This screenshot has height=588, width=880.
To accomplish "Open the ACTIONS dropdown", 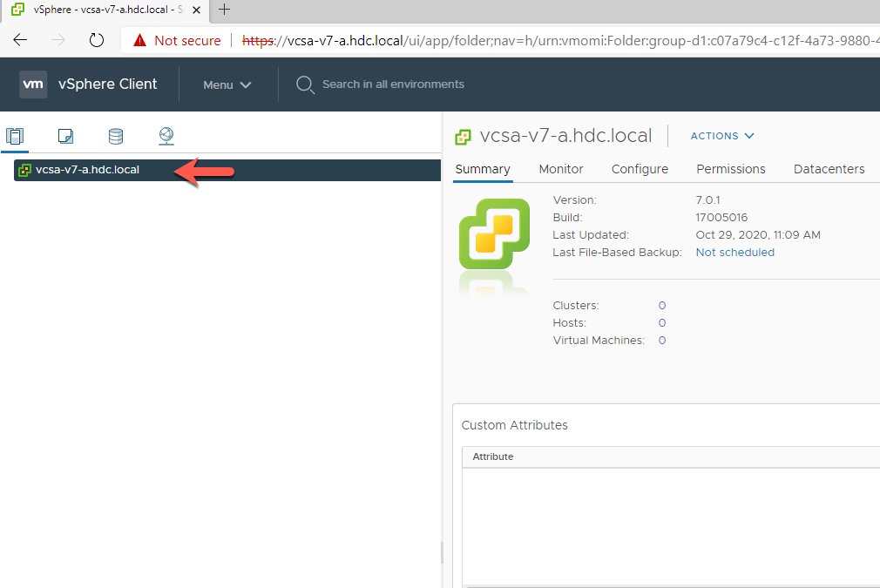I will [x=721, y=136].
